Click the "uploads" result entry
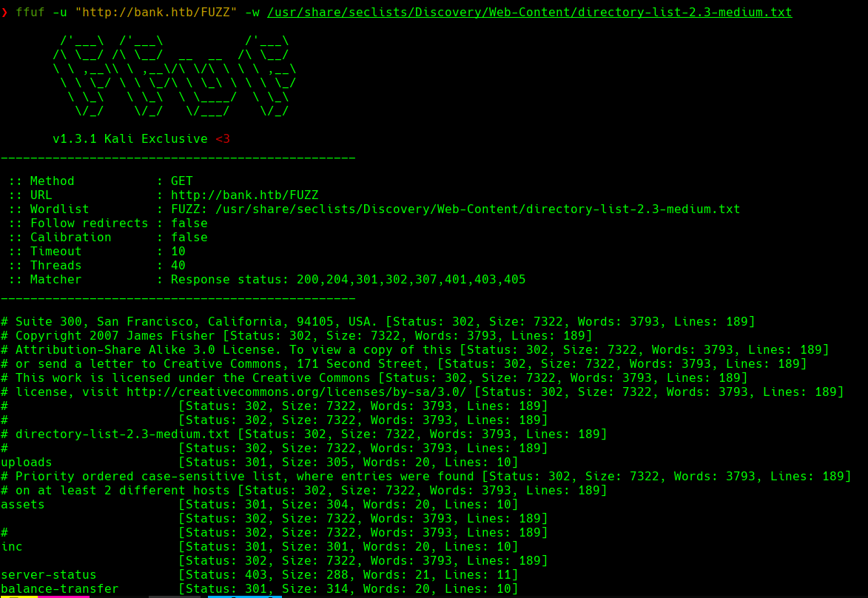This screenshot has width=868, height=598. point(27,463)
